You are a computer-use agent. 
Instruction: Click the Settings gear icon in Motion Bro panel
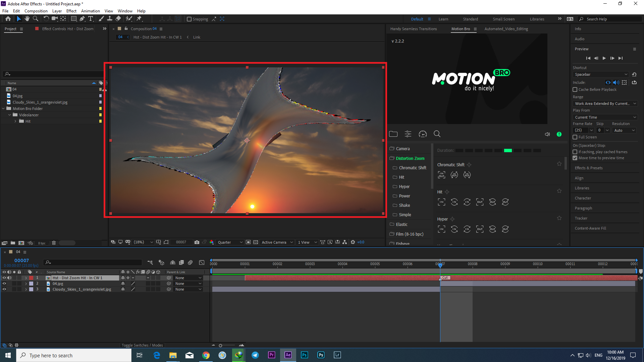tap(408, 134)
